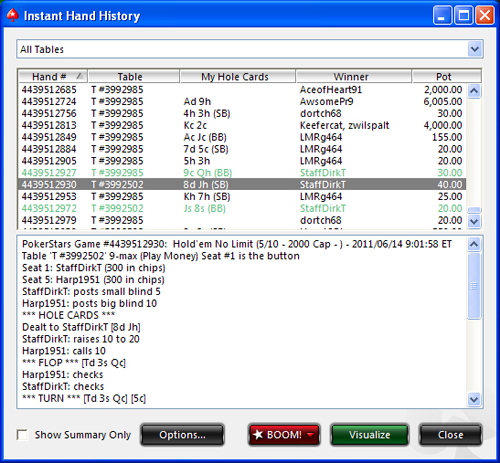Open the Options dialog
The width and height of the screenshot is (500, 463).
182,435
